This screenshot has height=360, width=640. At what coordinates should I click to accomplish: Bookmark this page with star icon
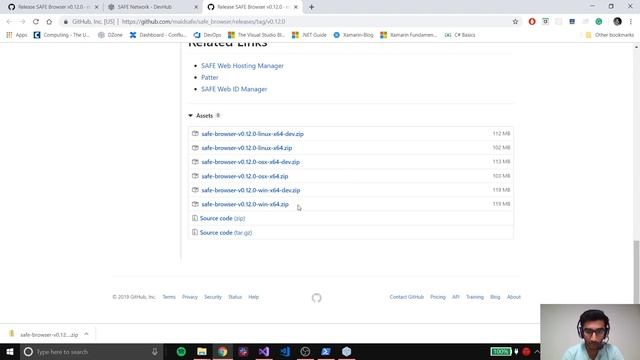(x=515, y=22)
